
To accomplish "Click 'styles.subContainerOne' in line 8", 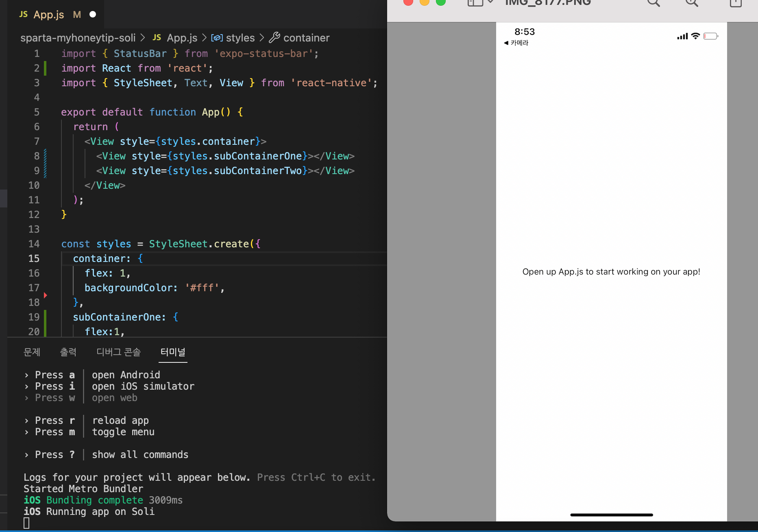I will tap(237, 156).
